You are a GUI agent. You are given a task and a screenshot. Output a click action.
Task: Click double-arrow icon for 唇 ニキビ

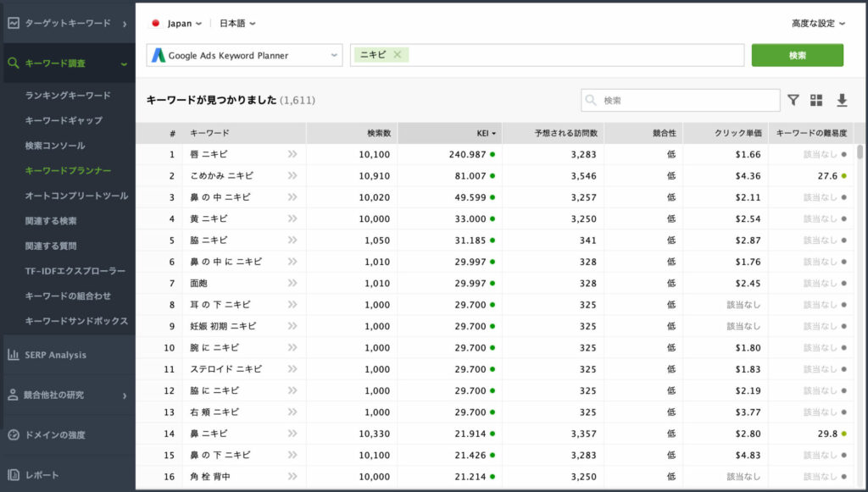click(292, 154)
